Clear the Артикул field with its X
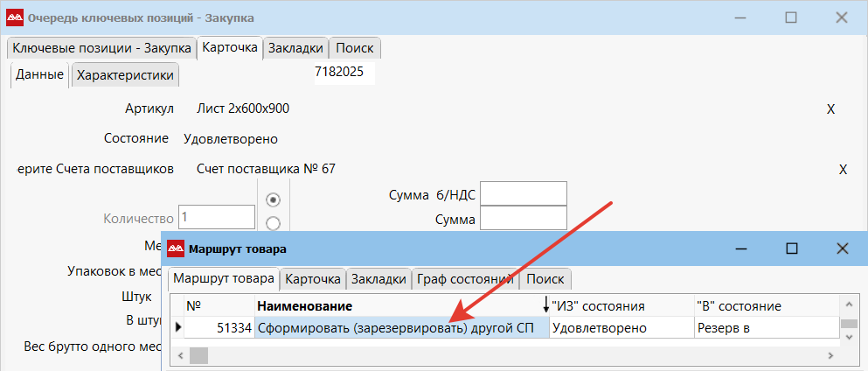The width and height of the screenshot is (868, 371). 830,109
